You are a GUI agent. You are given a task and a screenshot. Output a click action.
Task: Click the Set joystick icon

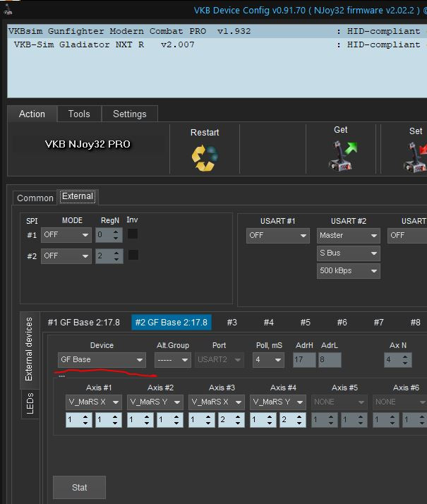(415, 157)
